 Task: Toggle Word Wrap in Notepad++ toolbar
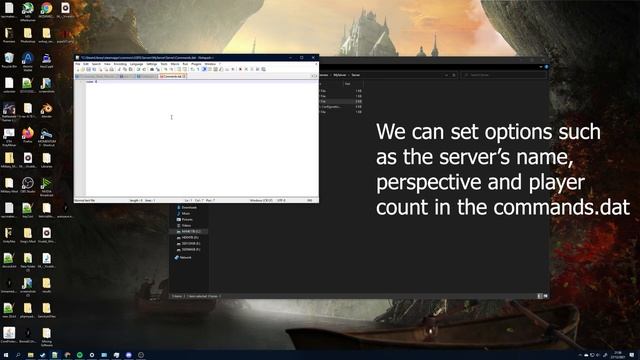[192, 69]
